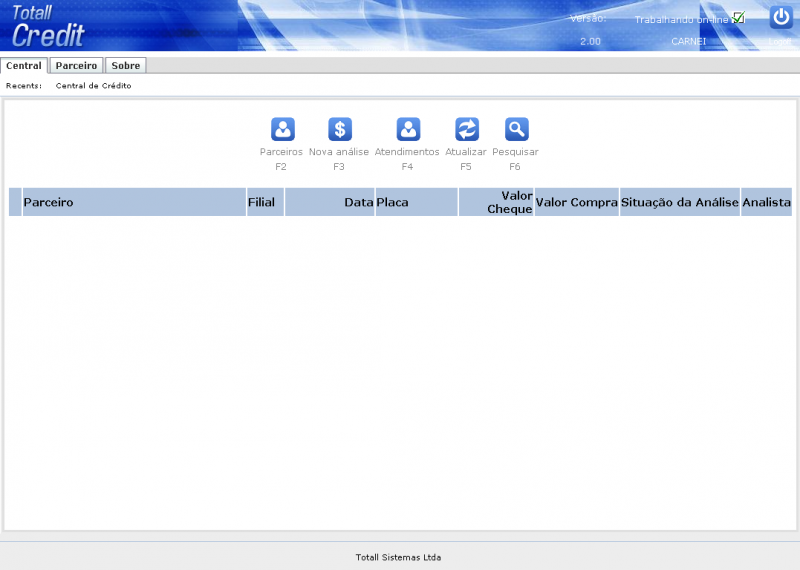Click the Totall Credit logo
The height and width of the screenshot is (570, 800).
click(x=47, y=26)
